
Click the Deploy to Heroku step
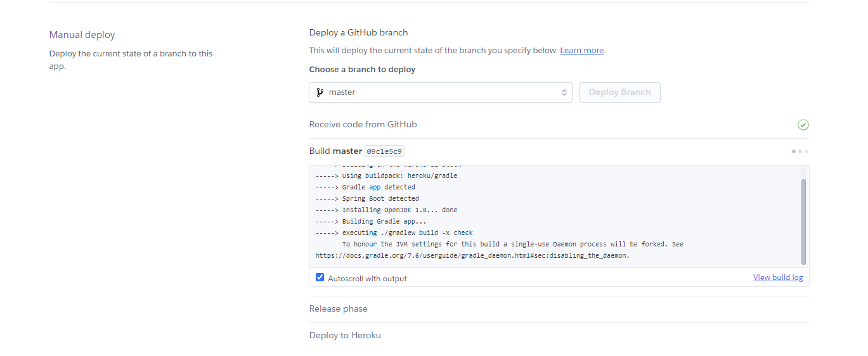click(345, 336)
